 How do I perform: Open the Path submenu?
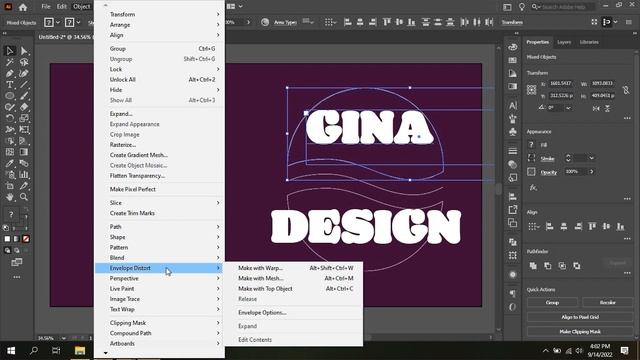159,227
